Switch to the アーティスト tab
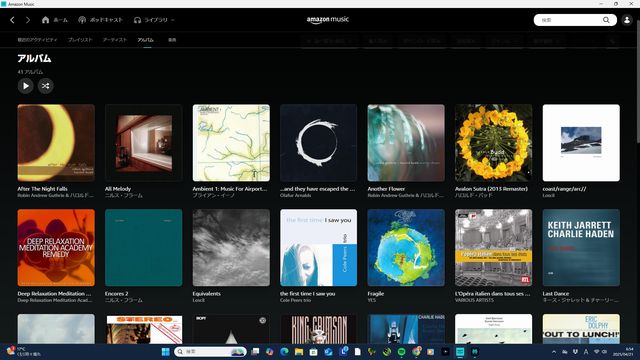 click(x=115, y=40)
